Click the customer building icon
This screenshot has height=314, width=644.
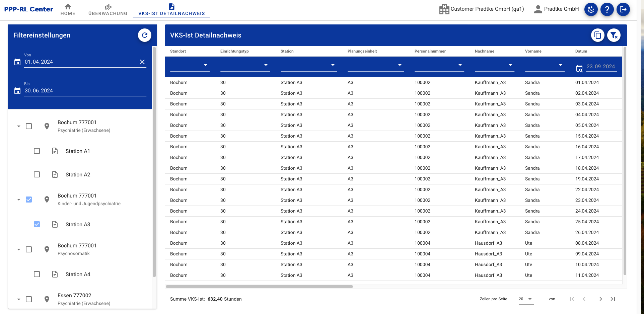coord(444,9)
